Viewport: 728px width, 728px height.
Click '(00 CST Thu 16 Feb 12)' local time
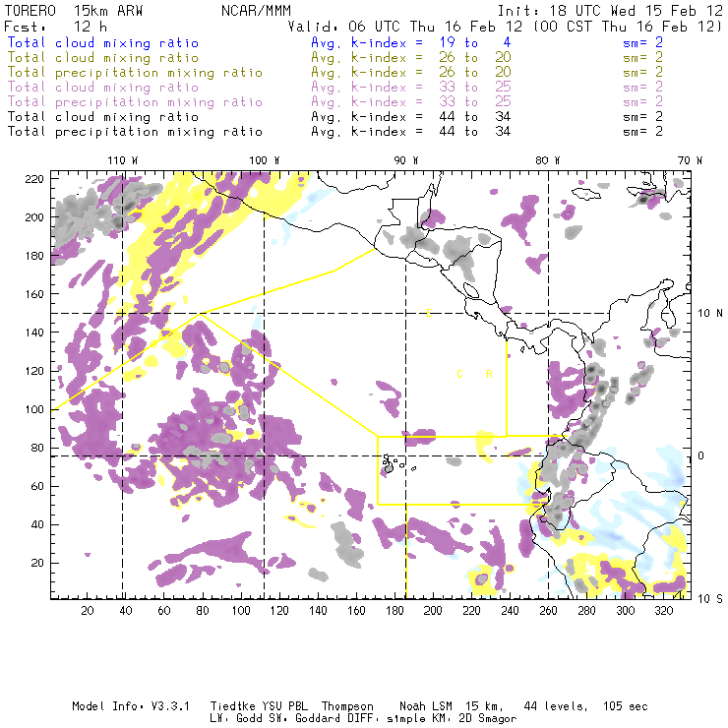tap(628, 27)
